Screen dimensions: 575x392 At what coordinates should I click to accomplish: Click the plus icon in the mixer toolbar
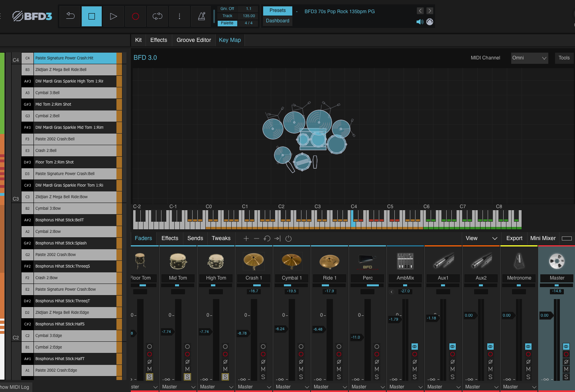pyautogui.click(x=246, y=238)
